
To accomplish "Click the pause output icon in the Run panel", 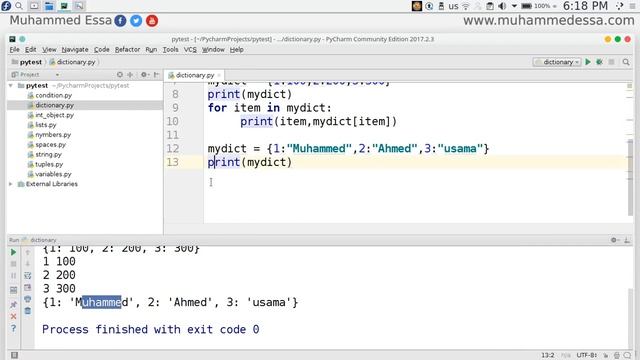I will pyautogui.click(x=13, y=276).
